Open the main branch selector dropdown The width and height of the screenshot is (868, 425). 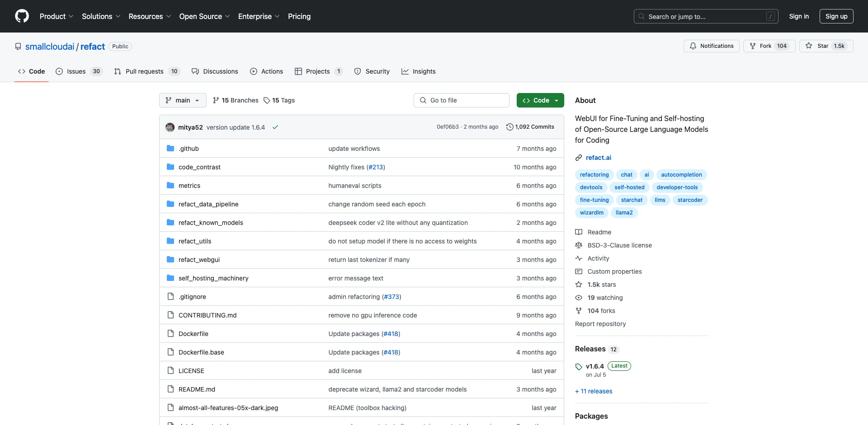coord(183,100)
